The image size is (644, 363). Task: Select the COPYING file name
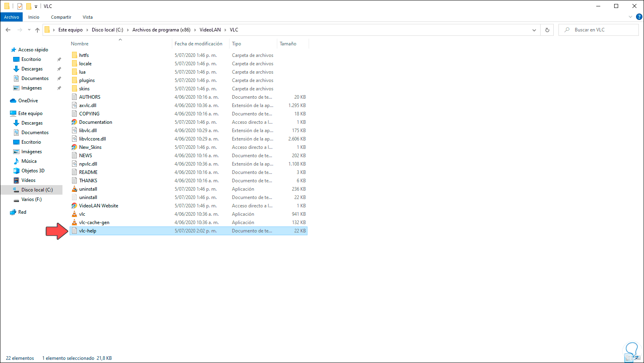point(89,114)
